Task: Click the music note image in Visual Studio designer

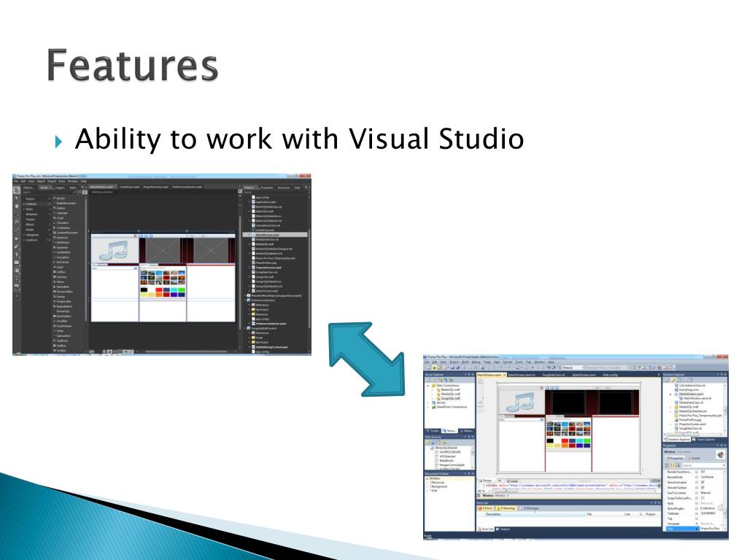Action: pyautogui.click(x=521, y=402)
